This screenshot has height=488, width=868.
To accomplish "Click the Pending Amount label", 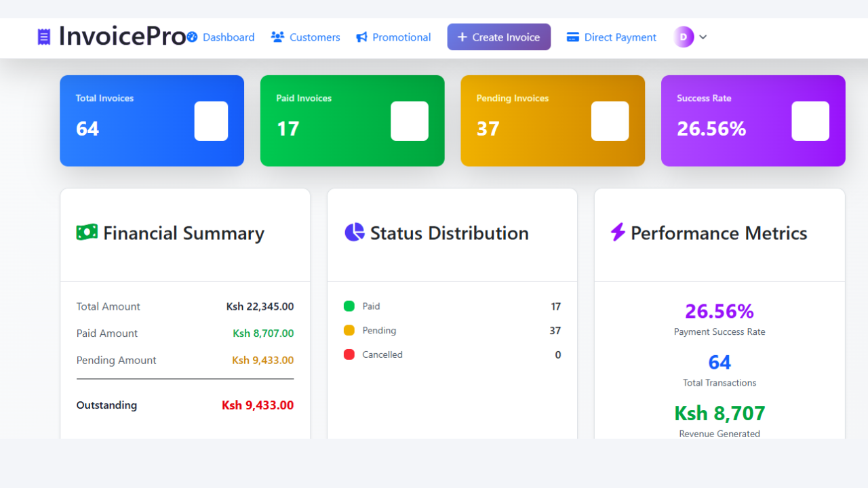I will pyautogui.click(x=117, y=361).
